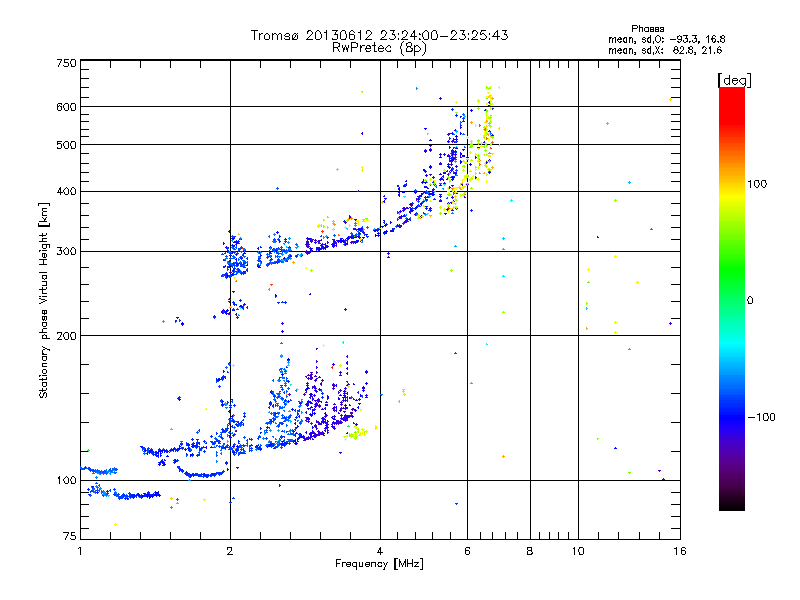
Task: Click the green zero-degree band of the colorbar
Action: coord(732,300)
